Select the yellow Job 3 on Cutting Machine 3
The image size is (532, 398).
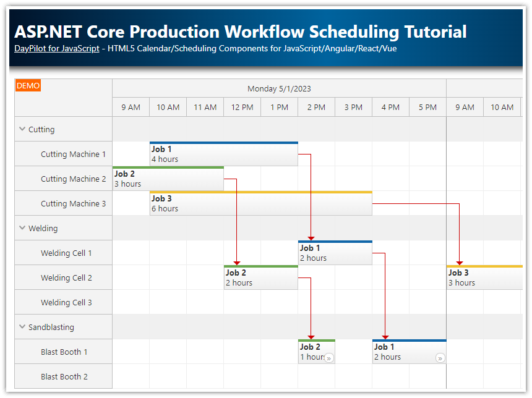pyautogui.click(x=260, y=203)
